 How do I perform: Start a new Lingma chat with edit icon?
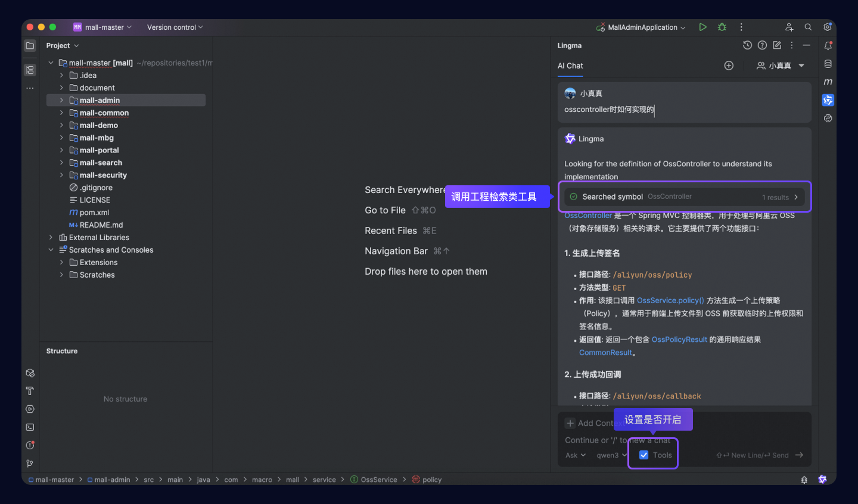[x=777, y=45]
